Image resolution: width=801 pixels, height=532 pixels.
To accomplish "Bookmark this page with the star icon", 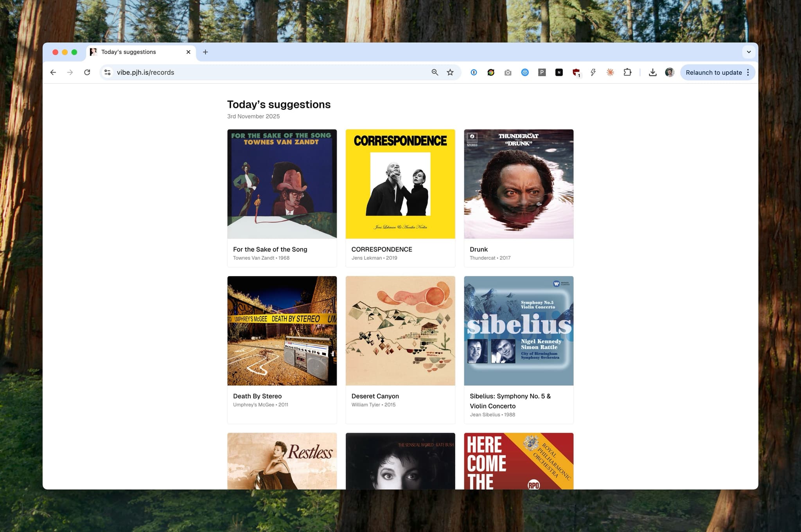I will click(x=449, y=72).
